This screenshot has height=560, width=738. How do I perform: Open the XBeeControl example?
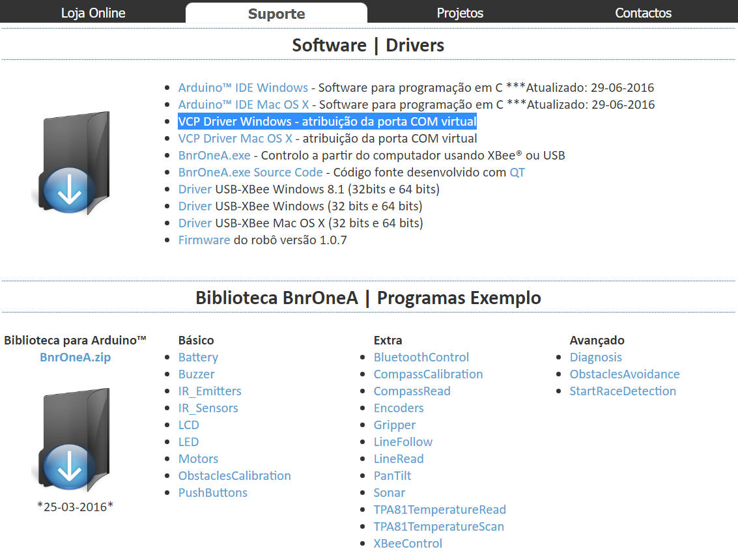tap(408, 544)
